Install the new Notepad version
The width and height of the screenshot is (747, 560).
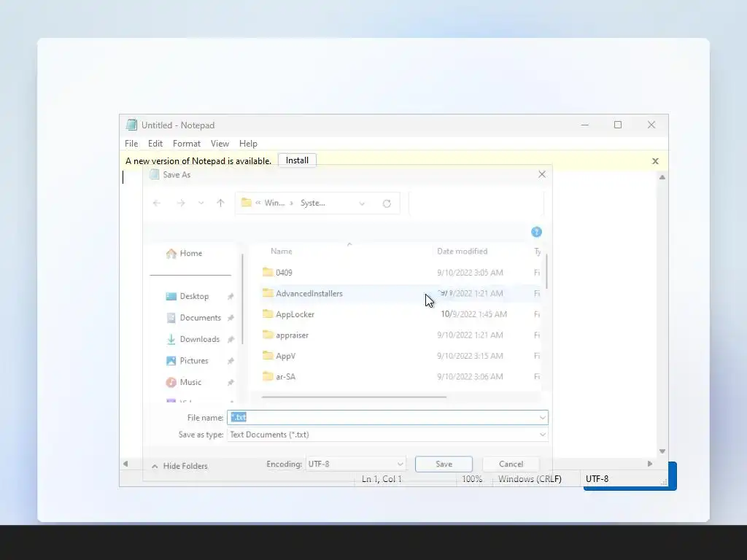pos(297,160)
